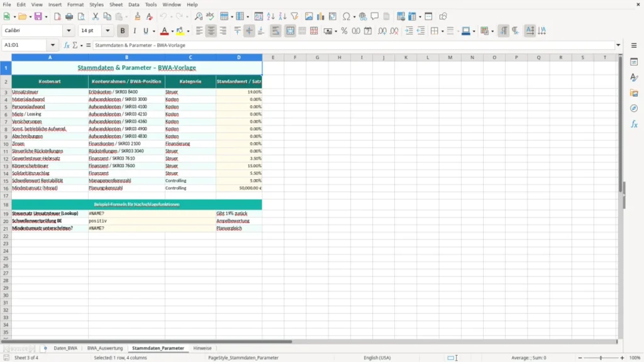Screen dimensions: 644x362
Task: Open the sidebar Functions panel
Action: tap(634, 124)
